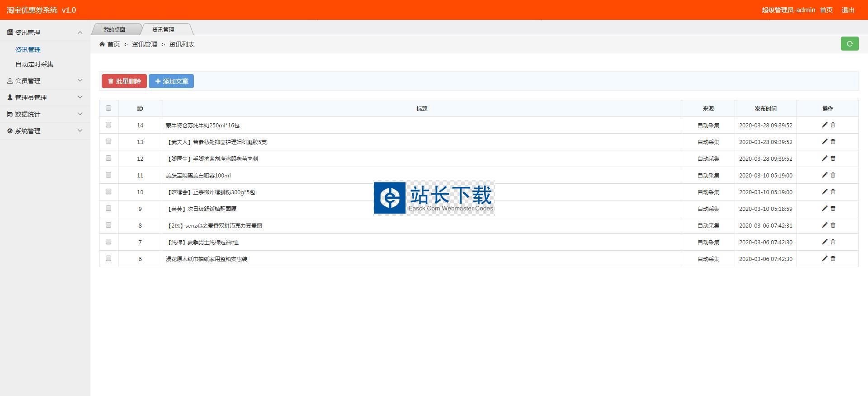This screenshot has height=396, width=868.
Task: Open 自动定时采集 in the sidebar
Action: click(x=34, y=64)
